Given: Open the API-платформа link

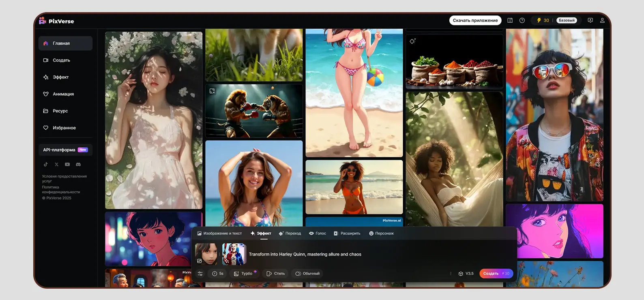Looking at the screenshot, I should [x=65, y=150].
